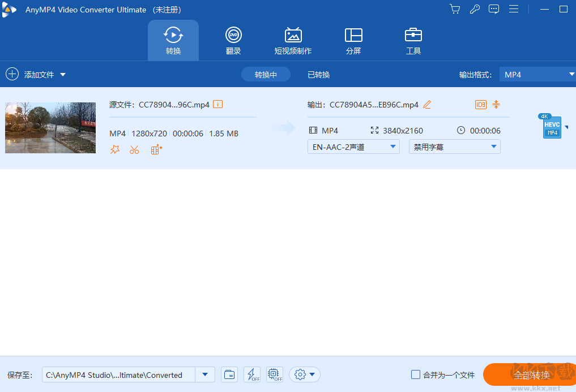Open the shopping cart icon in the title bar

(455, 9)
